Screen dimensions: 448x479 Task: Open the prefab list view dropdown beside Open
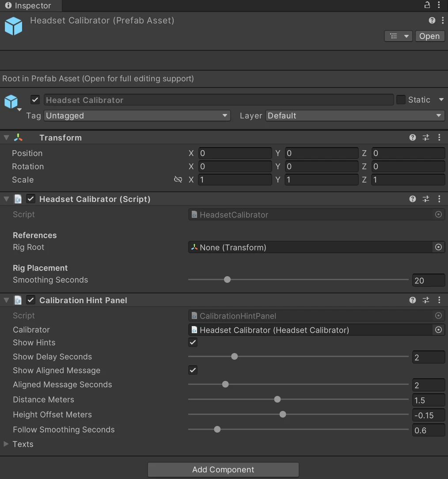tap(398, 36)
